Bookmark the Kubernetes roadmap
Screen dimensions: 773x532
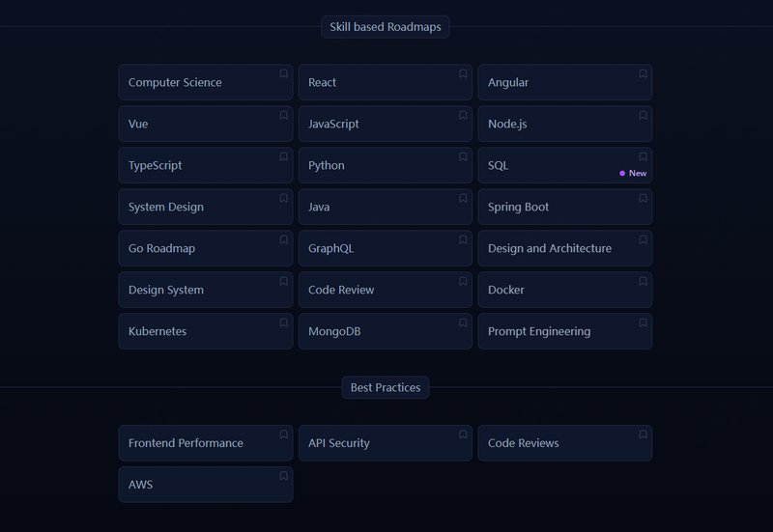tap(284, 323)
